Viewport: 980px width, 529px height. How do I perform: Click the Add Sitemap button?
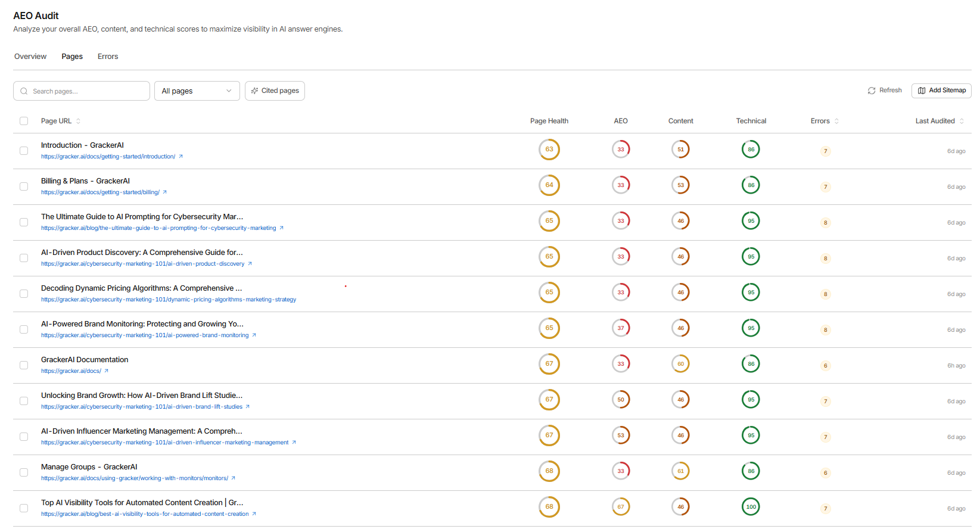pyautogui.click(x=941, y=91)
